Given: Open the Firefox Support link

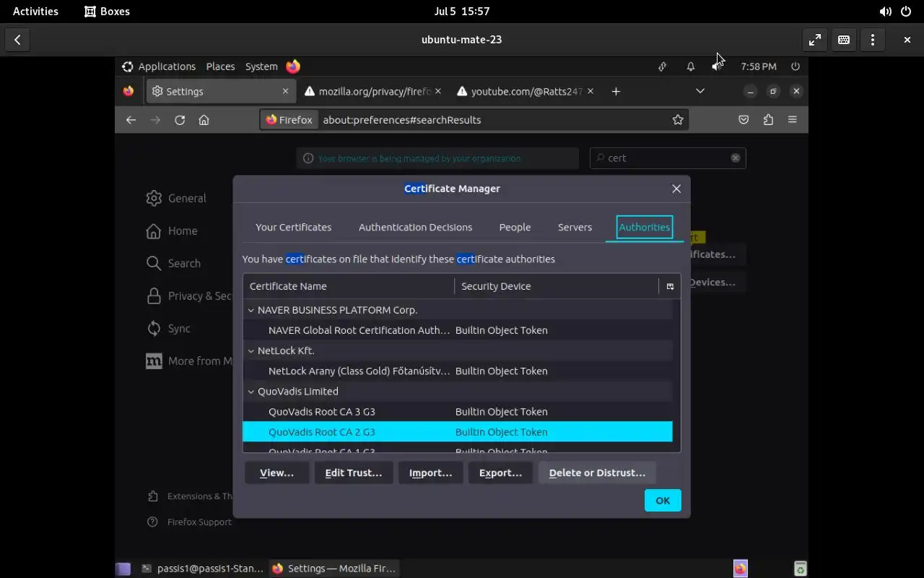Looking at the screenshot, I should [190, 522].
